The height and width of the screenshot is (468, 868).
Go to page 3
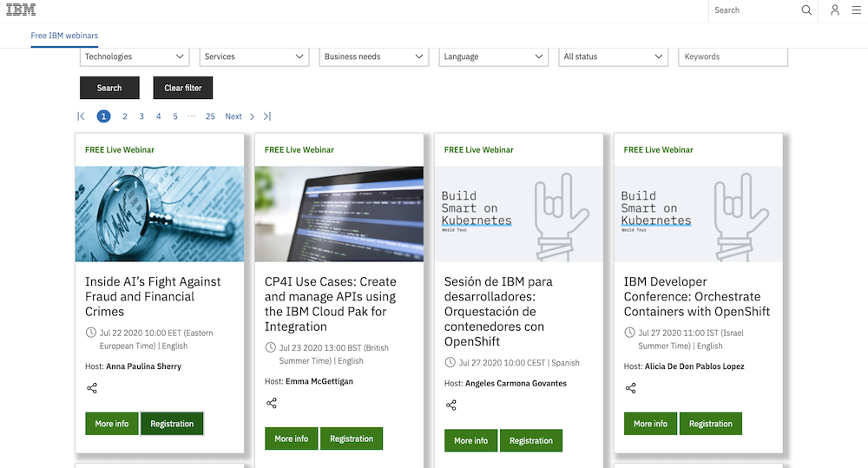tap(141, 116)
